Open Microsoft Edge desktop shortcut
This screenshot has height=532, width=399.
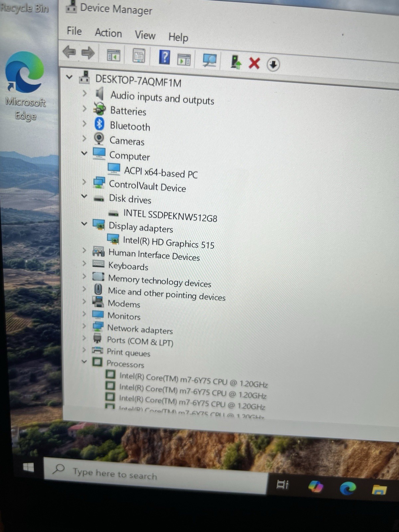25,86
